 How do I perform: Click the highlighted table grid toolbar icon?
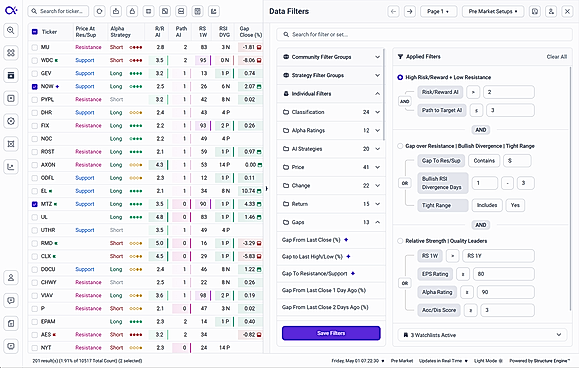pyautogui.click(x=198, y=11)
